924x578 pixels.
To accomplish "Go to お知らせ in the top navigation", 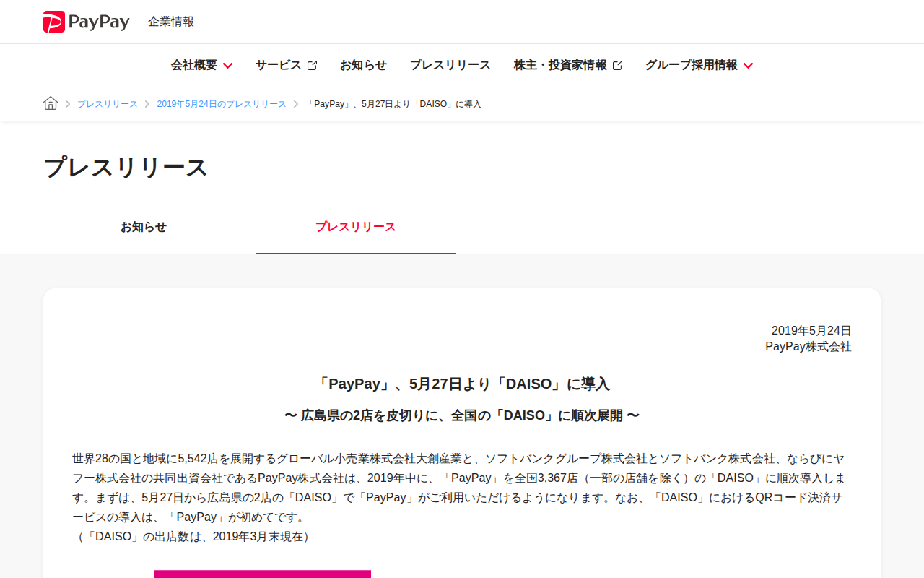I will tap(363, 65).
